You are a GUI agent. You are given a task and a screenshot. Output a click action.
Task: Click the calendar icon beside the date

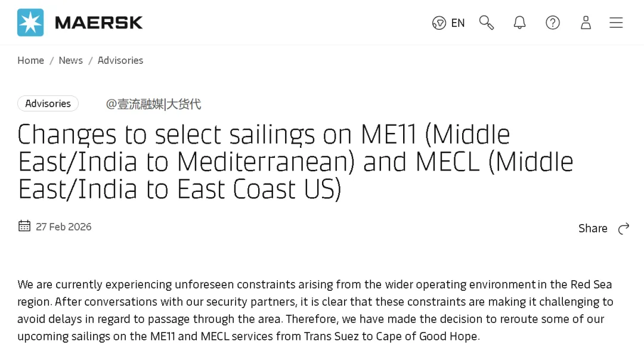pos(24,226)
